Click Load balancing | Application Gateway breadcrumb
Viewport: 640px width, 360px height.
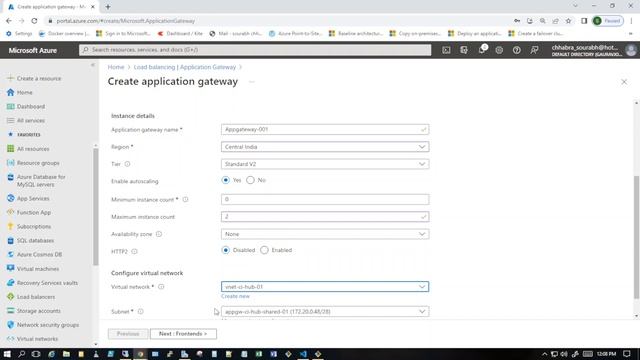coord(185,67)
